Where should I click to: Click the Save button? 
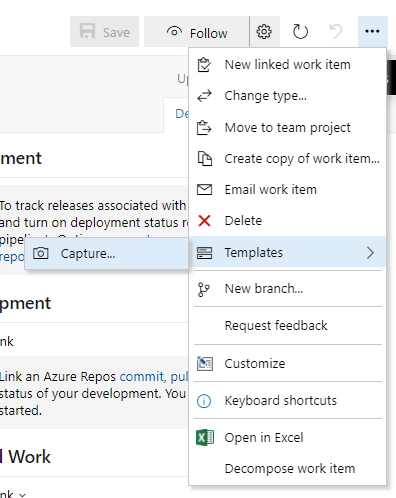tap(104, 32)
